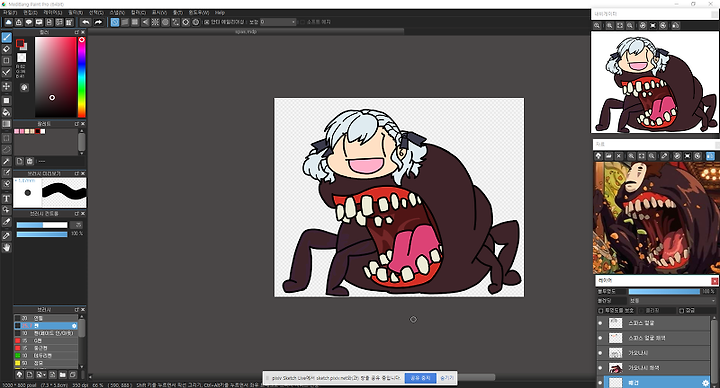
Task: Click the hide link in pixiv notification
Action: [x=446, y=378]
